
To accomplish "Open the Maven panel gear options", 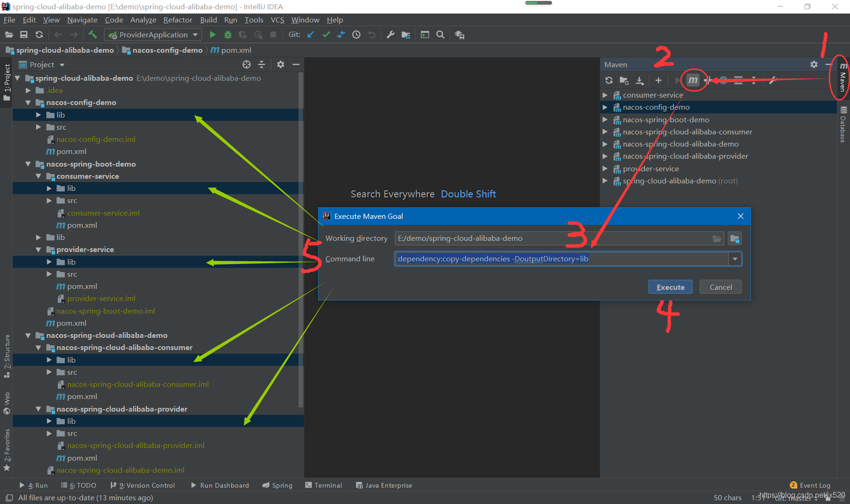I will (814, 64).
